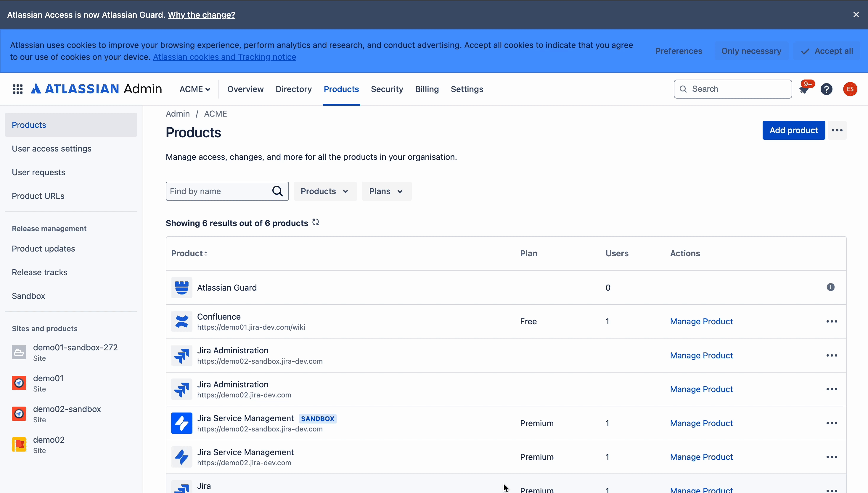Click the info icon in Atlassian Guard row
The image size is (868, 493).
830,287
